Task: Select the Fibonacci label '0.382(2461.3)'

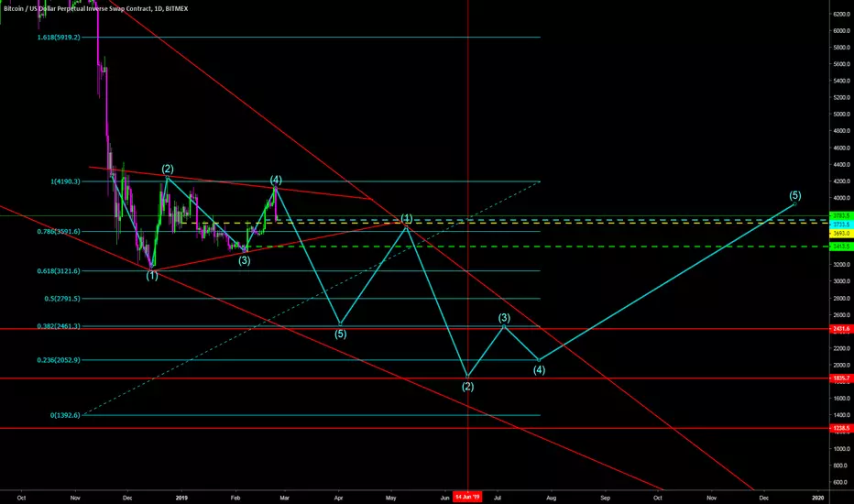Action: [x=59, y=326]
